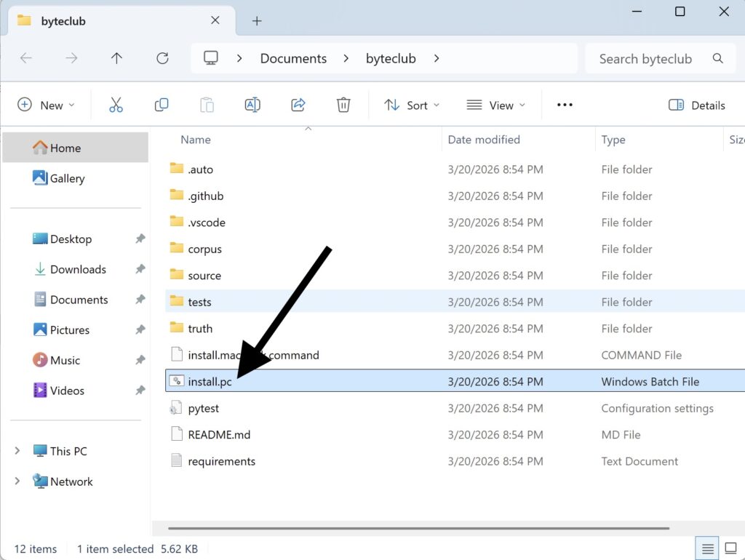
Task: Click the Cut scissors icon
Action: click(116, 105)
